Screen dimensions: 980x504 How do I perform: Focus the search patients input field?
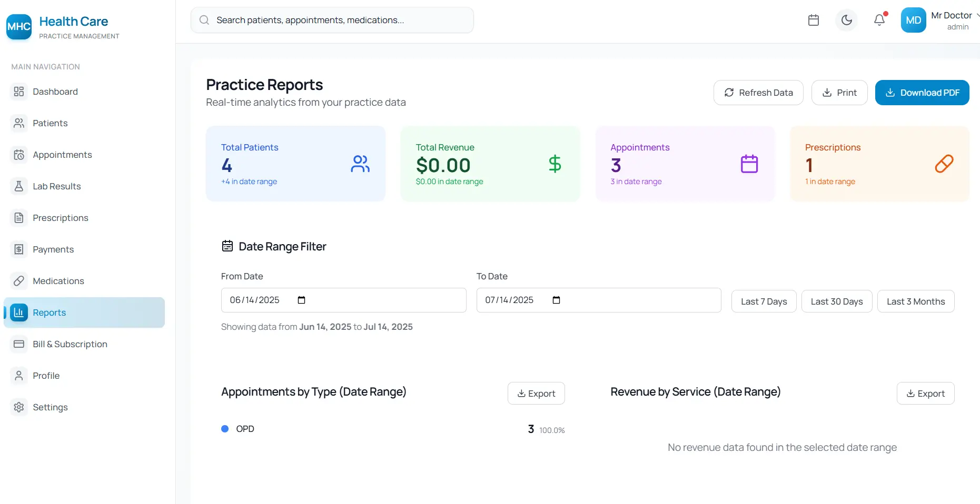click(332, 20)
